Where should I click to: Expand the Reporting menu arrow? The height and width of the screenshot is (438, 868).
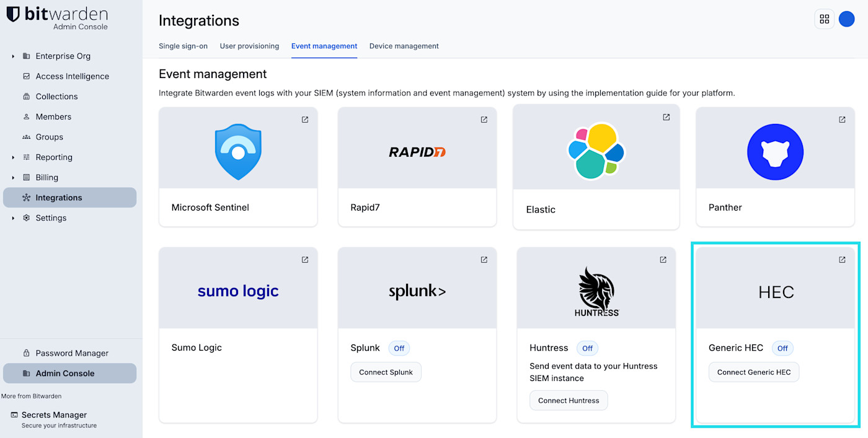pos(13,157)
